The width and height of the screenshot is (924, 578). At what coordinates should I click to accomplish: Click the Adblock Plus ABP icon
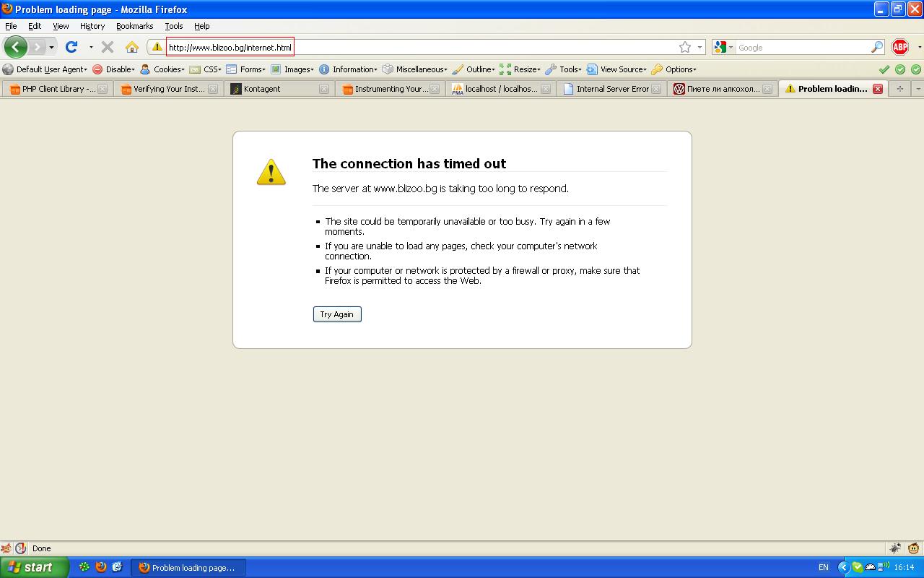click(899, 47)
